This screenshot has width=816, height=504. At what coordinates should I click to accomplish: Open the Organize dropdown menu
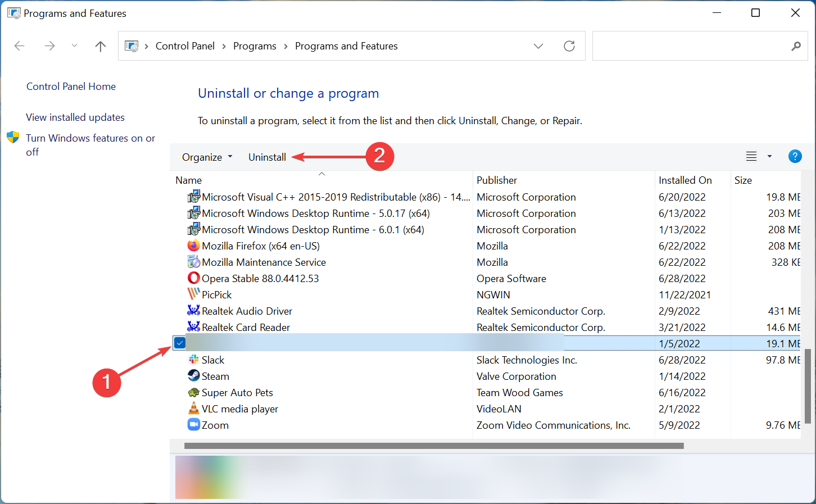click(207, 157)
